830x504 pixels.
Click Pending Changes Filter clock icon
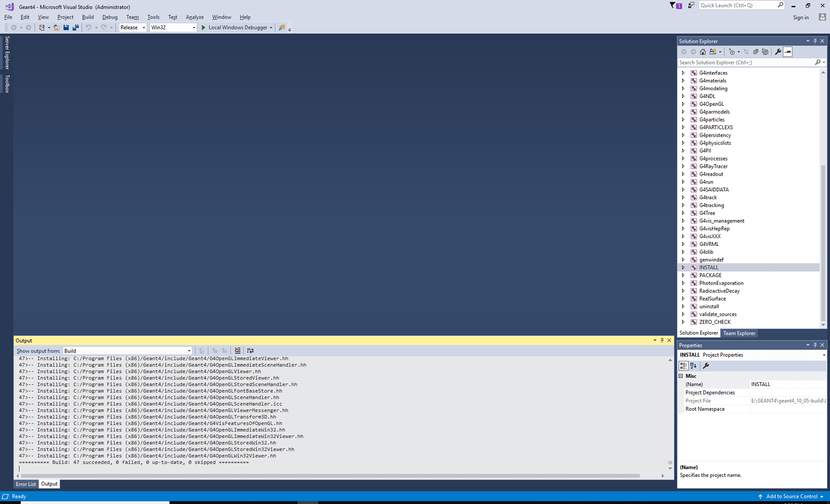click(732, 52)
